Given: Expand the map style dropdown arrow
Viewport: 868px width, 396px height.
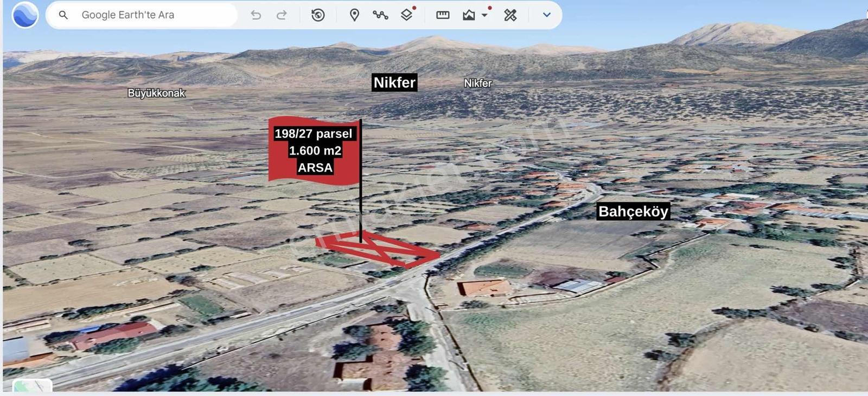Looking at the screenshot, I should [484, 15].
